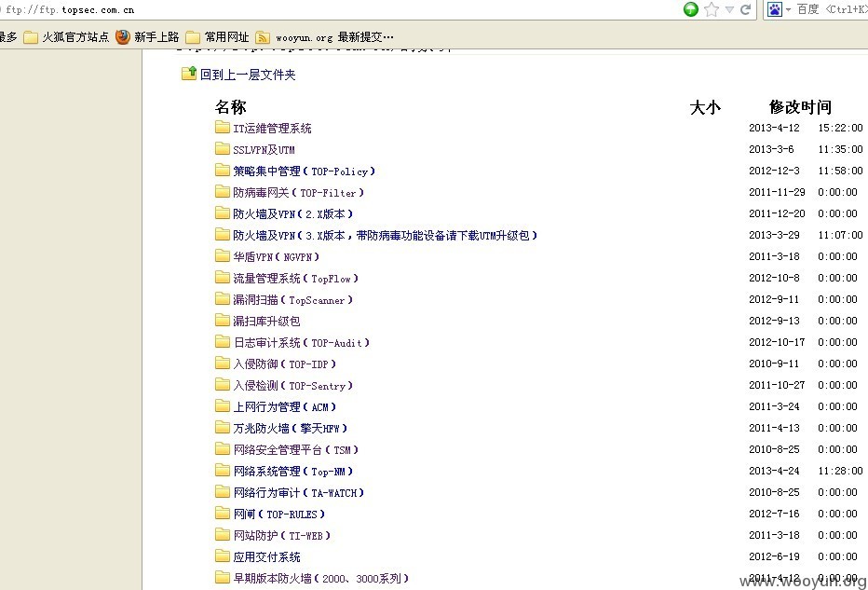The image size is (868, 590).
Task: Open folder SSLVPN及UTM
Action: point(264,150)
